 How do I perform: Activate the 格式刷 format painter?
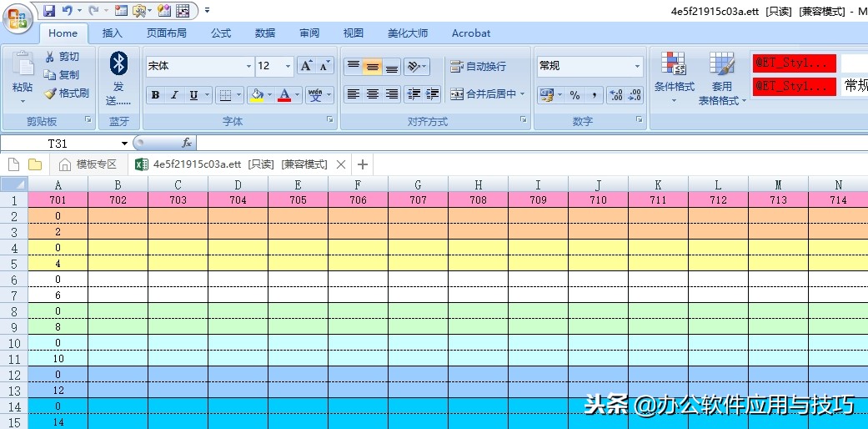[x=67, y=93]
